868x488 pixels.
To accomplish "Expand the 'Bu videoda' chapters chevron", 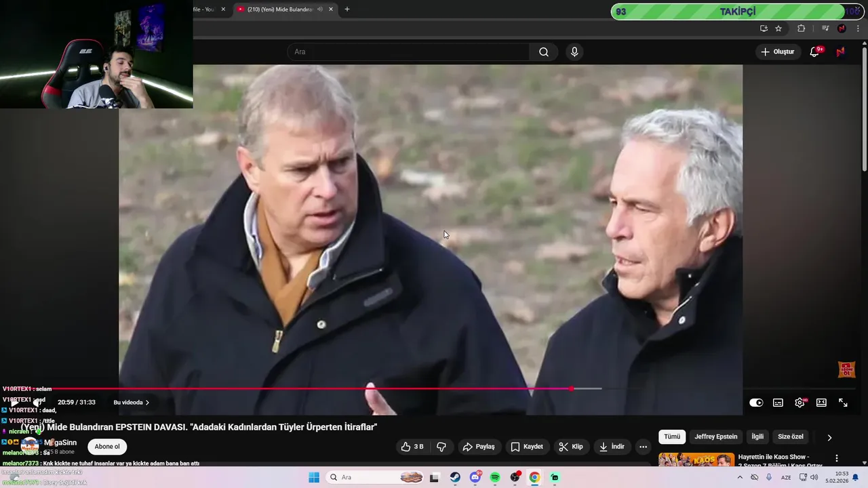I will [147, 403].
